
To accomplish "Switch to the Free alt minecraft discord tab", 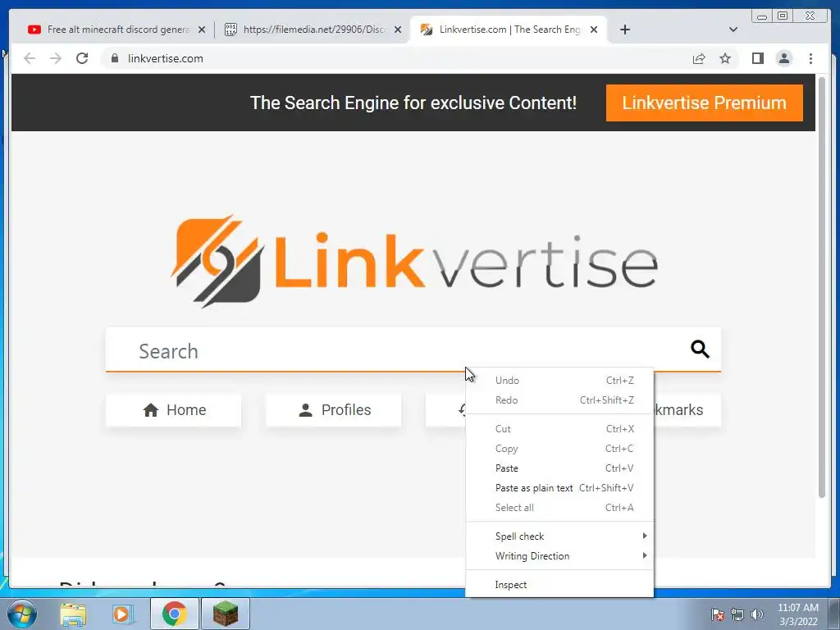I will pos(118,30).
